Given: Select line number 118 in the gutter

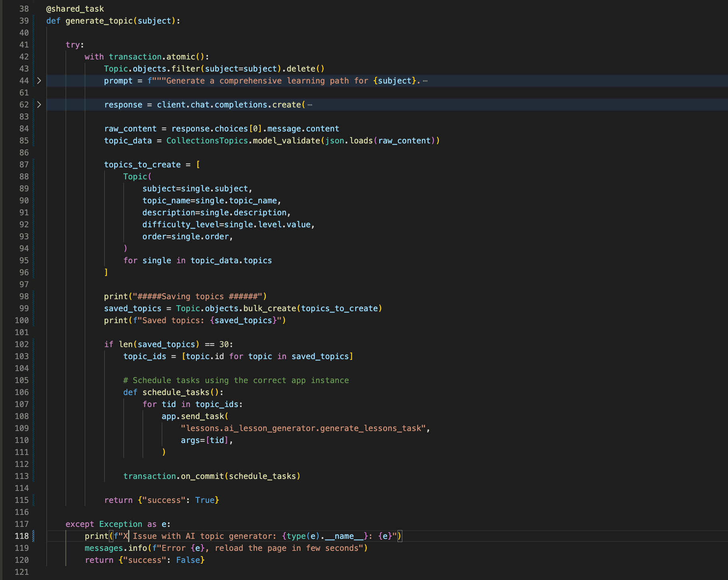Looking at the screenshot, I should coord(22,536).
